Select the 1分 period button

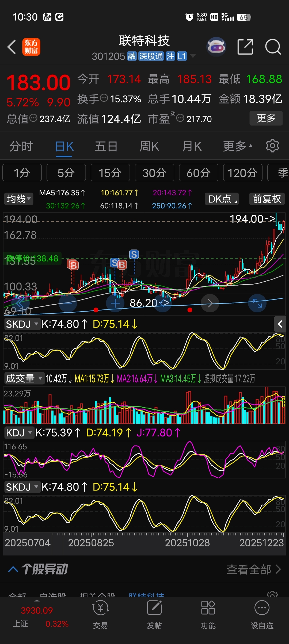22,172
